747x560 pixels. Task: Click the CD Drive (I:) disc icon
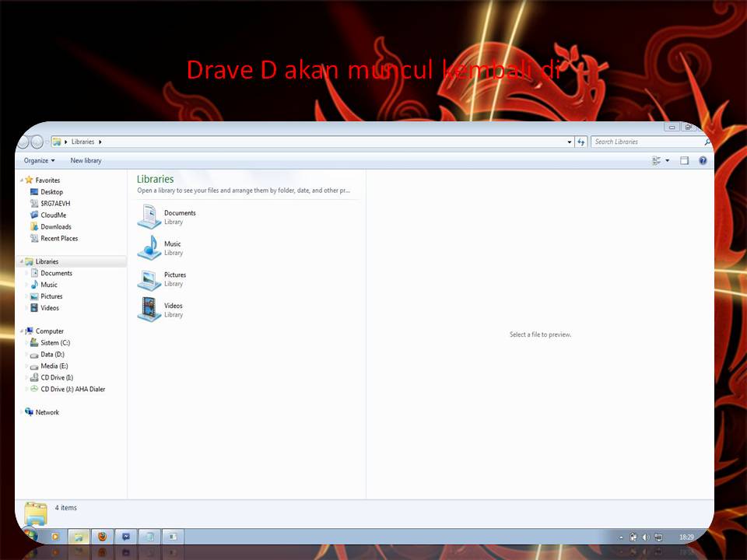33,378
